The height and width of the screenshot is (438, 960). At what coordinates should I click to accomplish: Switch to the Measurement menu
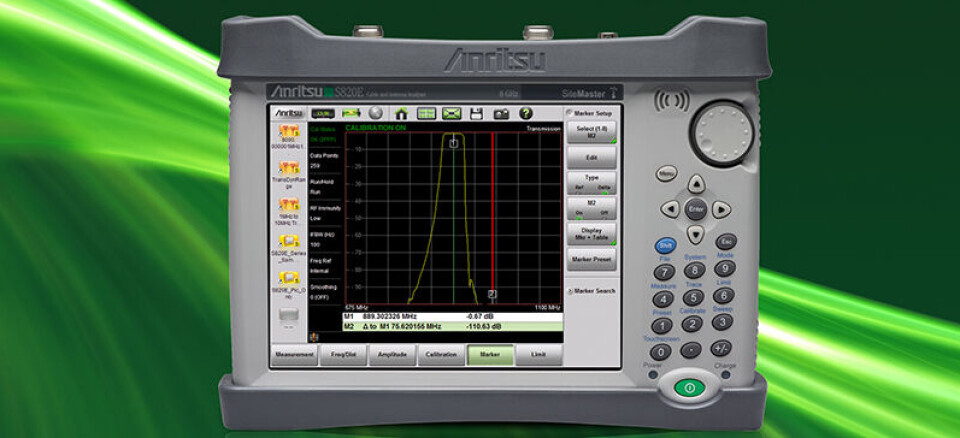pyautogui.click(x=294, y=355)
